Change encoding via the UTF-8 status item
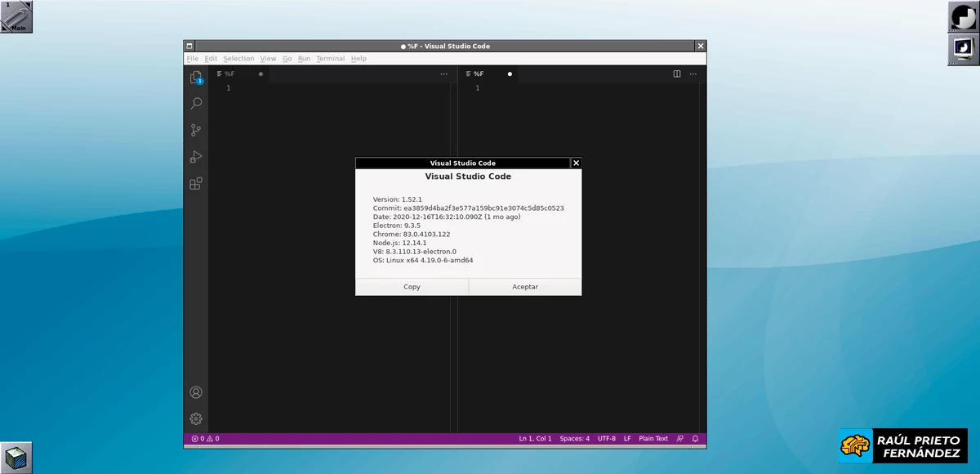Image resolution: width=980 pixels, height=474 pixels. click(x=606, y=438)
